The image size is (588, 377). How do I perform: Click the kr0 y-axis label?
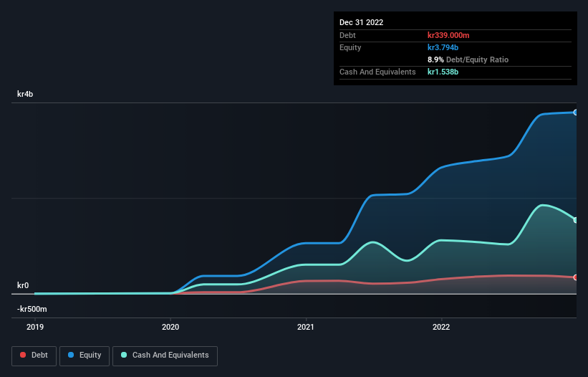[23, 285]
